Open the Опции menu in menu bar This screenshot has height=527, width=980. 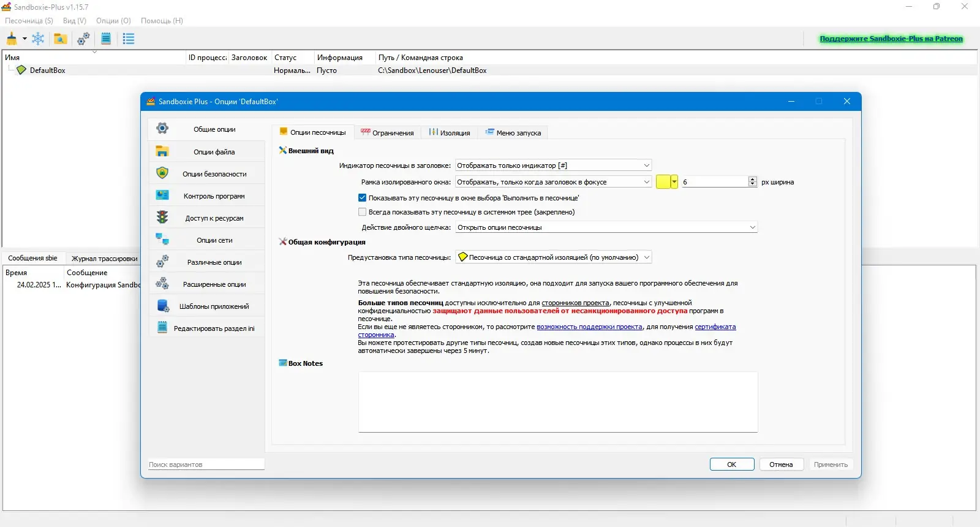coord(113,21)
